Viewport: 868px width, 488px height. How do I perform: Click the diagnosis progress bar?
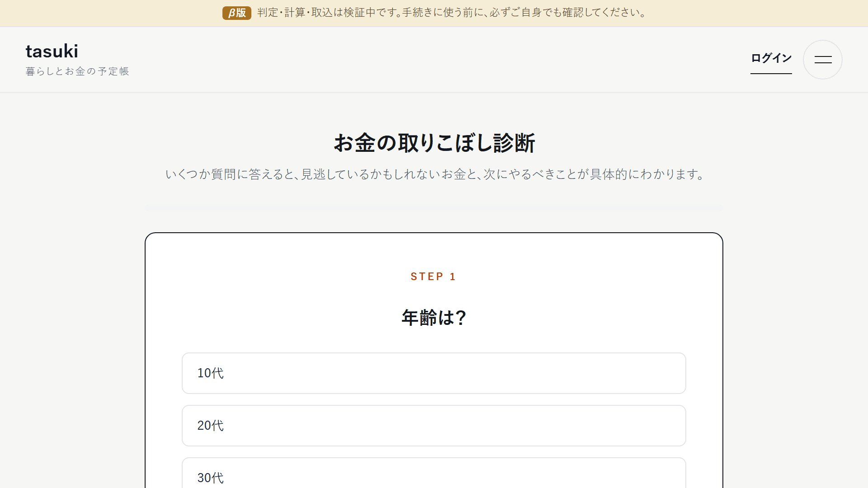[434, 208]
